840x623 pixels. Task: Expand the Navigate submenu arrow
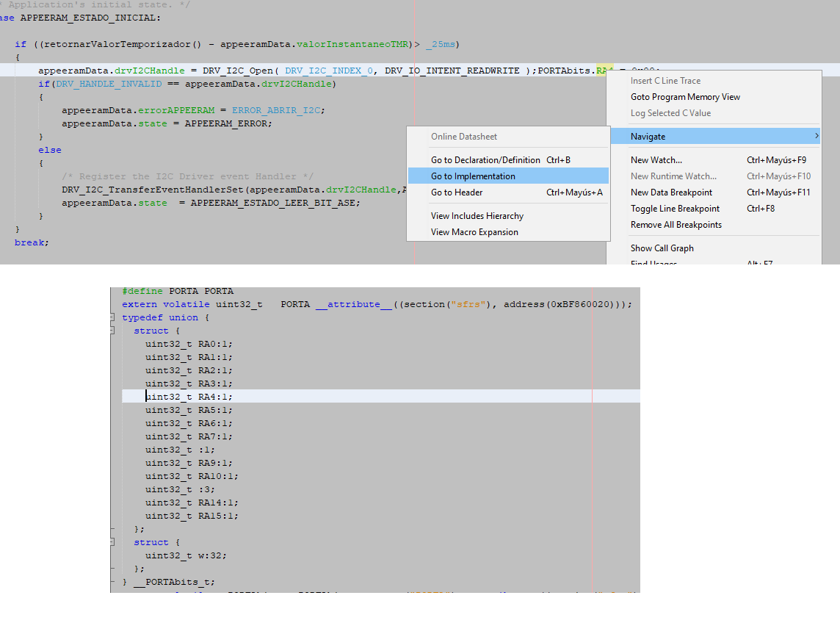[x=817, y=136]
